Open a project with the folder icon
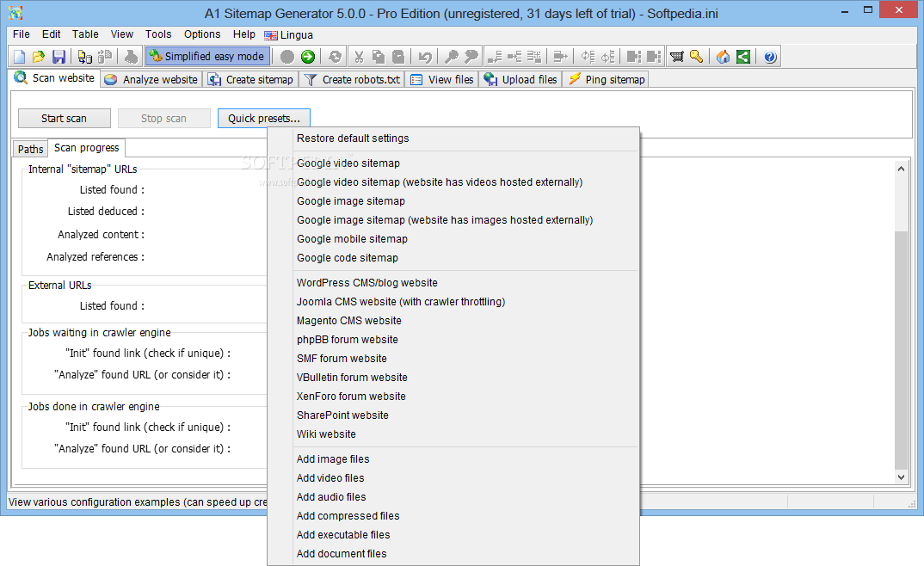The image size is (924, 566). pyautogui.click(x=39, y=57)
